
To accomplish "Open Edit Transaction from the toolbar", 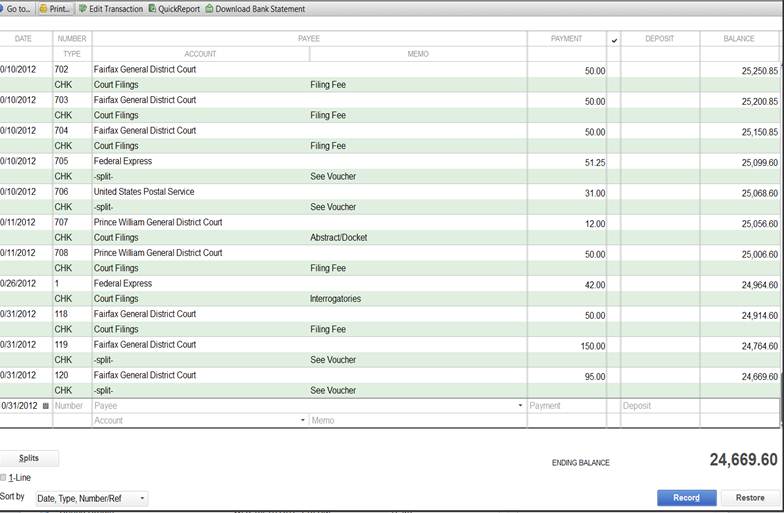I will pos(110,9).
